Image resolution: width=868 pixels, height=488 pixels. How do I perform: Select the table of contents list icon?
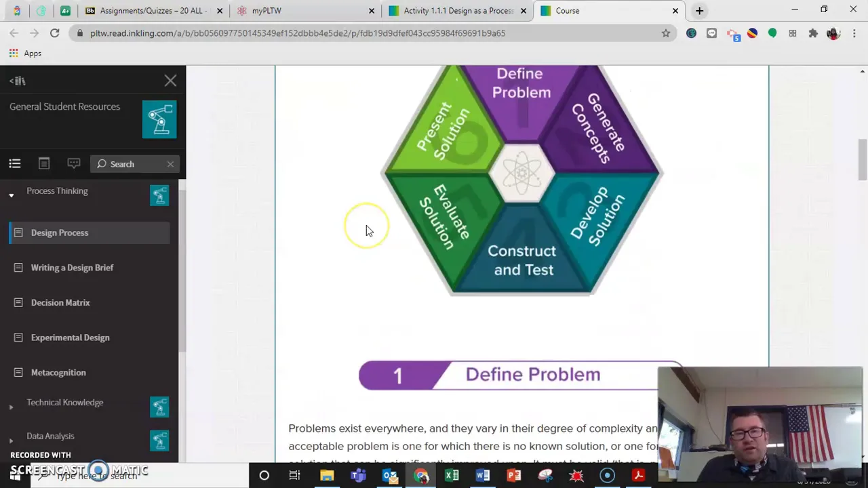coord(15,163)
